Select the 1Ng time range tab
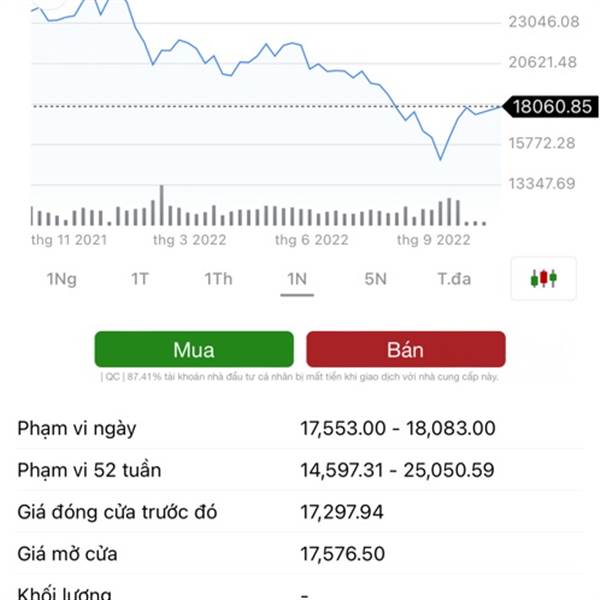This screenshot has width=600, height=600. pyautogui.click(x=62, y=279)
